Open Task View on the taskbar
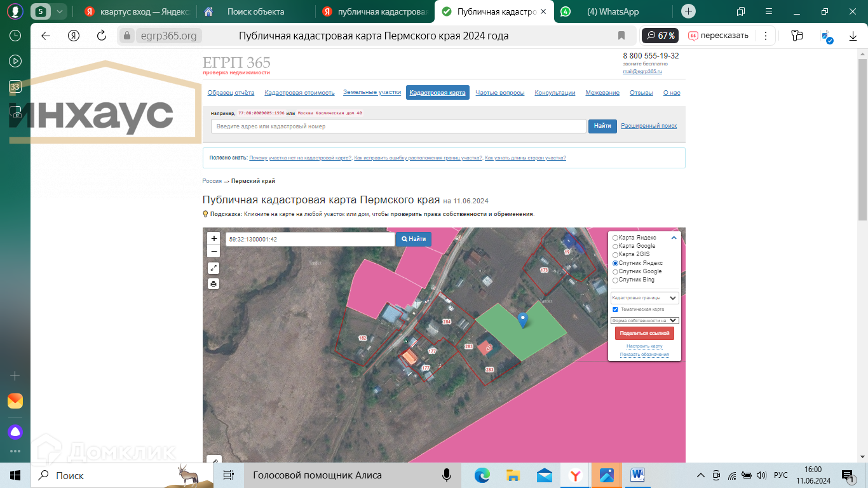The width and height of the screenshot is (868, 488). pyautogui.click(x=229, y=475)
